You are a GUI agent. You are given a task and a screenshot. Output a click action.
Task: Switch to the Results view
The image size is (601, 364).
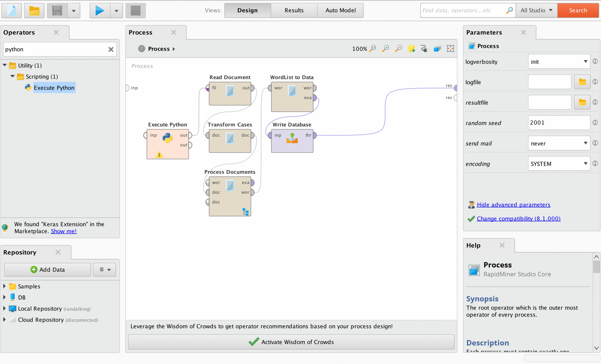pos(294,10)
